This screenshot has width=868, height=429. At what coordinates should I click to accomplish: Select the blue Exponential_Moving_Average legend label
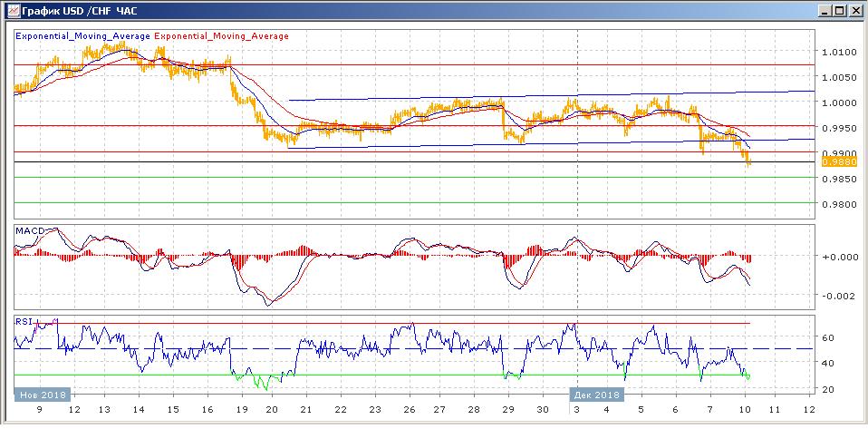(x=82, y=36)
